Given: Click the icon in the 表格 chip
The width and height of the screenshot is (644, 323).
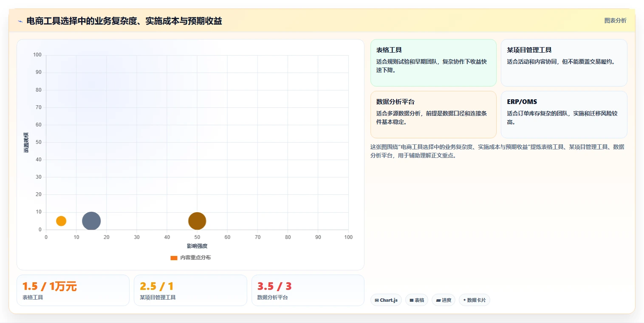Looking at the screenshot, I should pyautogui.click(x=412, y=300).
